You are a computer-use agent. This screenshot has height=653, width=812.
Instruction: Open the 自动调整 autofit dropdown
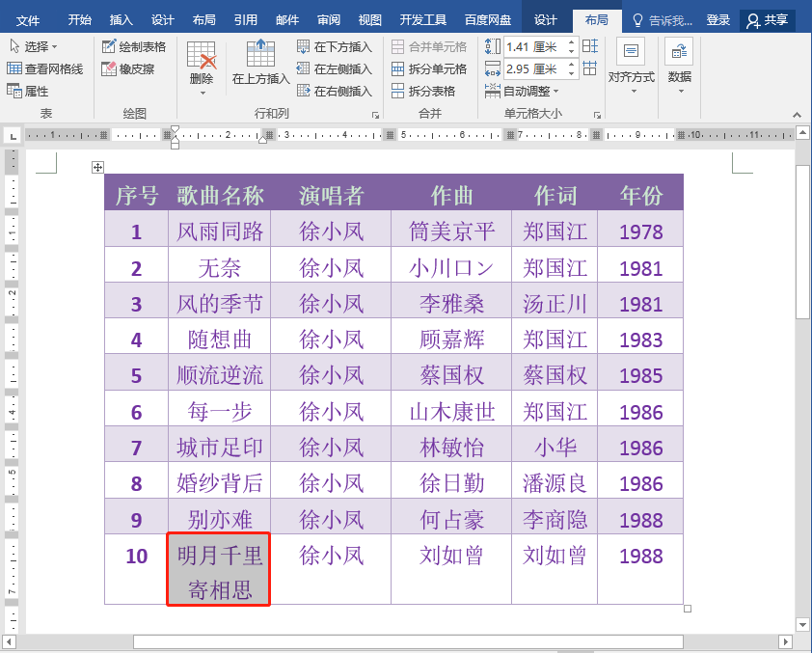coord(522,91)
